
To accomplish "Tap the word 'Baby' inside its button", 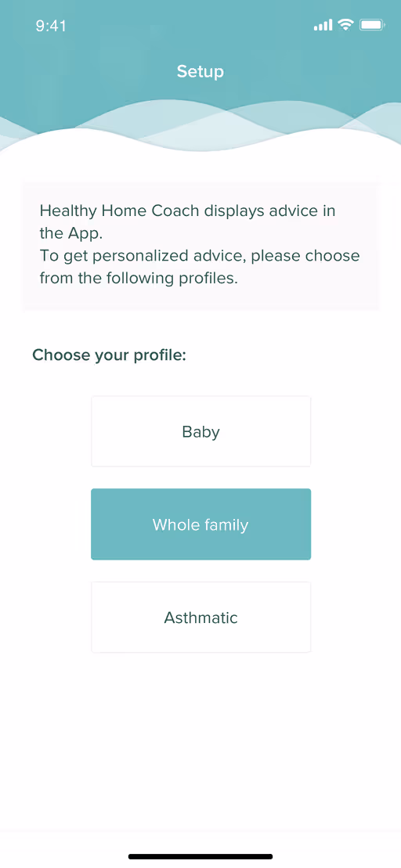I will click(x=200, y=432).
